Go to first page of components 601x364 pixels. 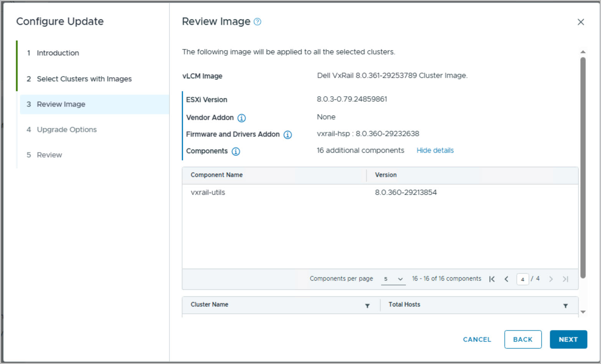[x=492, y=279]
